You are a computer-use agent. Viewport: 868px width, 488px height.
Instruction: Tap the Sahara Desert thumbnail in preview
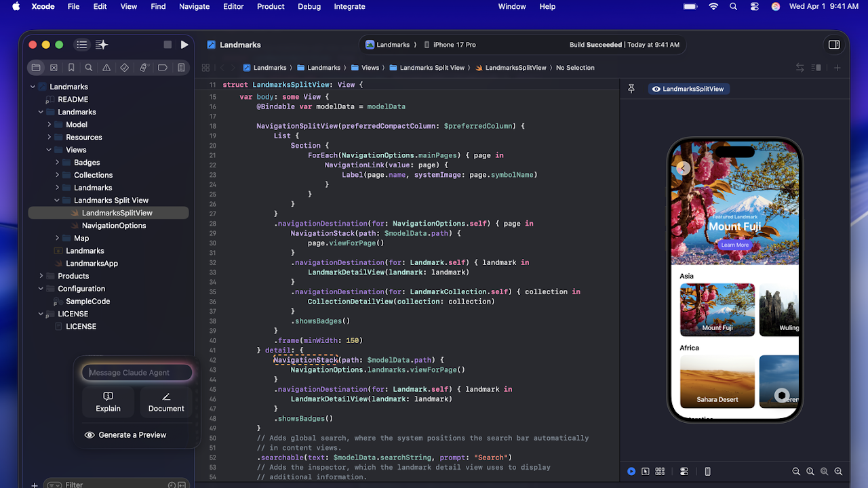click(x=717, y=382)
